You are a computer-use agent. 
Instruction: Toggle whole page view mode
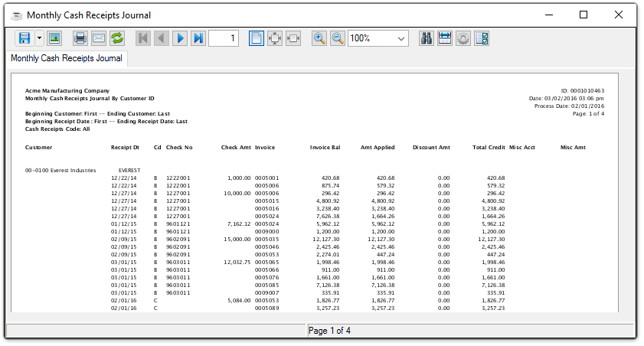(x=257, y=38)
